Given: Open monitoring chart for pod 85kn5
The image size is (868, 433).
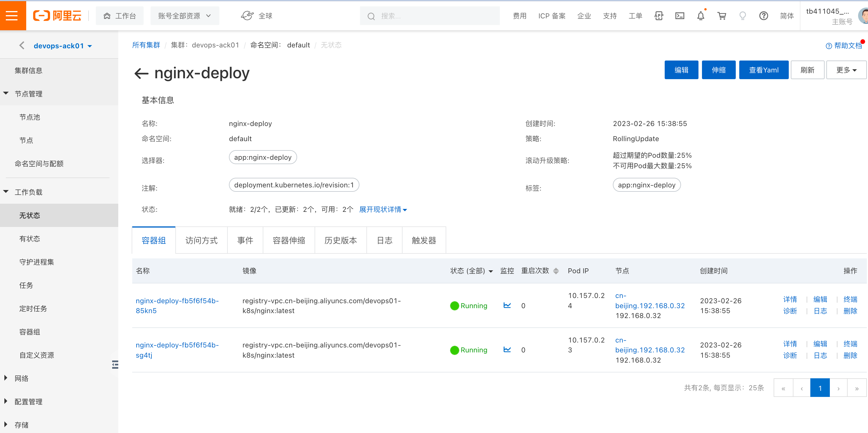Looking at the screenshot, I should tap(507, 305).
